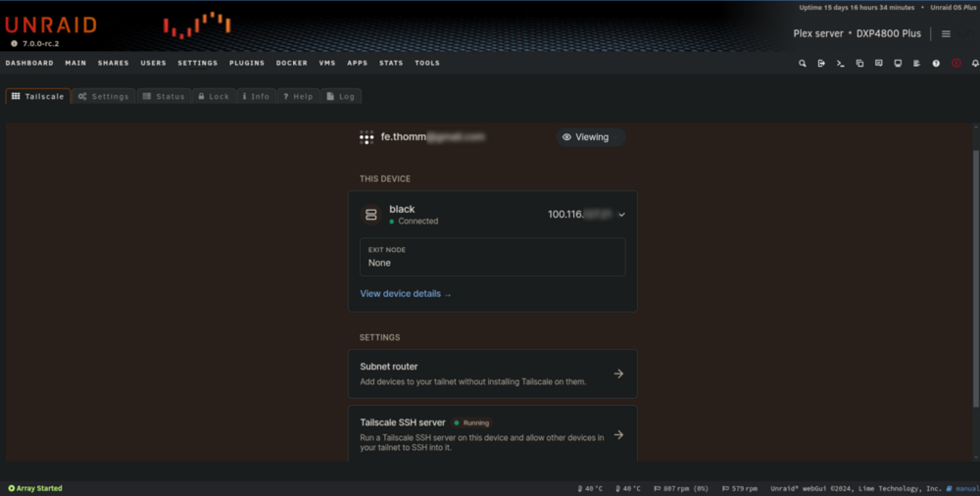Open the Users menu item
The width and height of the screenshot is (980, 496).
pos(153,63)
